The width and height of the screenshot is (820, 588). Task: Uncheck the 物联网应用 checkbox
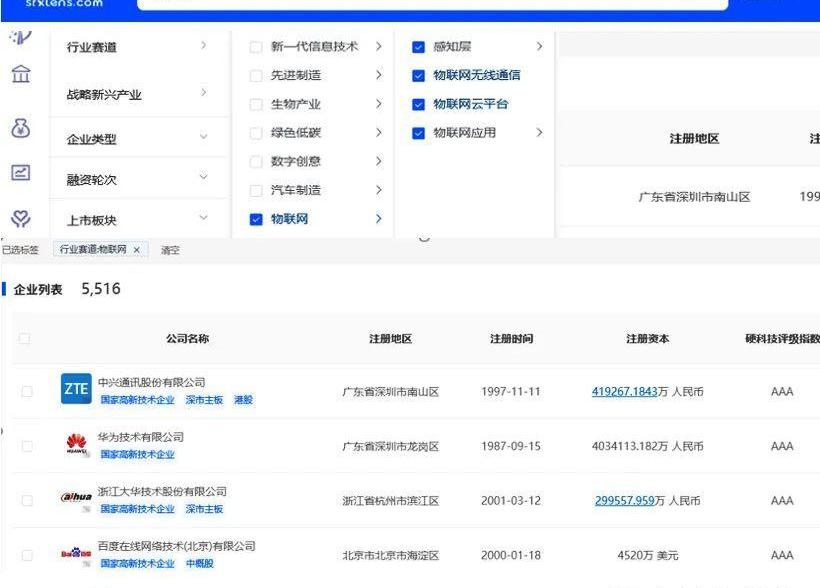pos(418,133)
